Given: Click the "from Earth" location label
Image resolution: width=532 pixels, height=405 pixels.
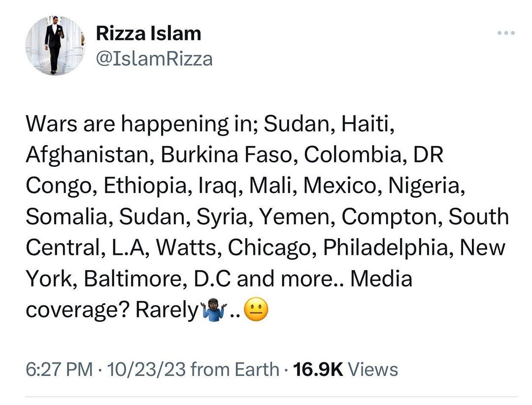Looking at the screenshot, I should click(x=234, y=369).
